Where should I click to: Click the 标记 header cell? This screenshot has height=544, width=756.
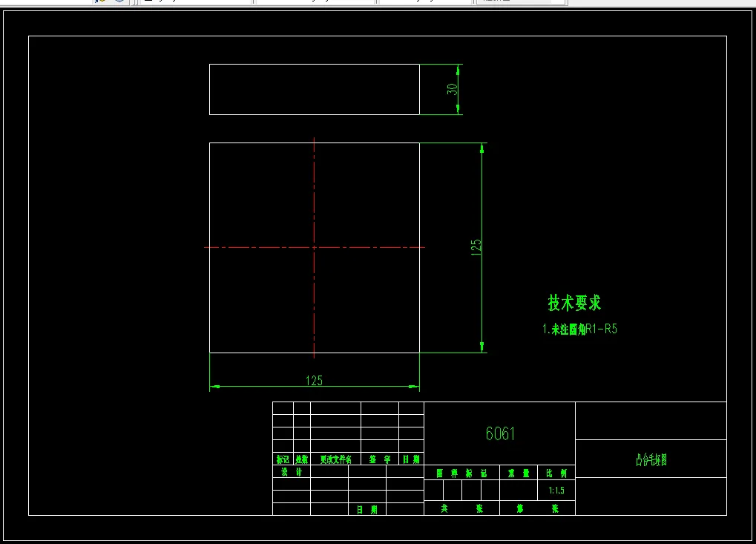point(283,459)
